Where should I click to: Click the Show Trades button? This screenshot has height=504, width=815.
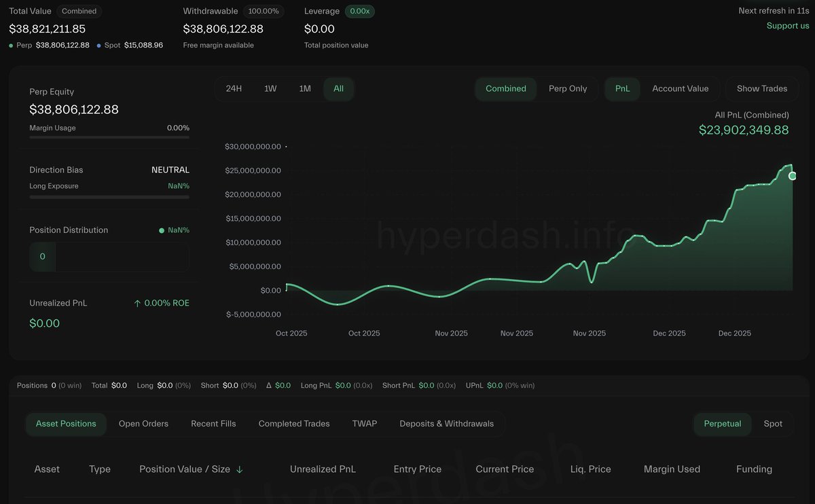761,88
